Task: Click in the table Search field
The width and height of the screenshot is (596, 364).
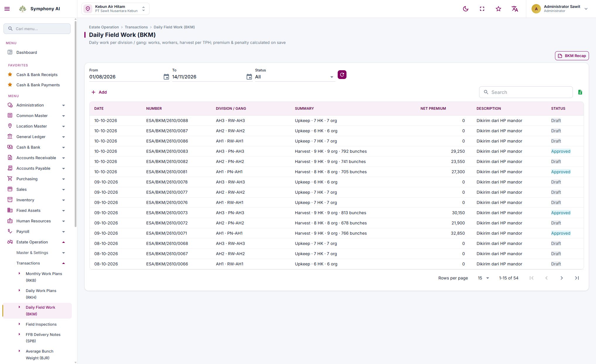Action: [x=526, y=92]
